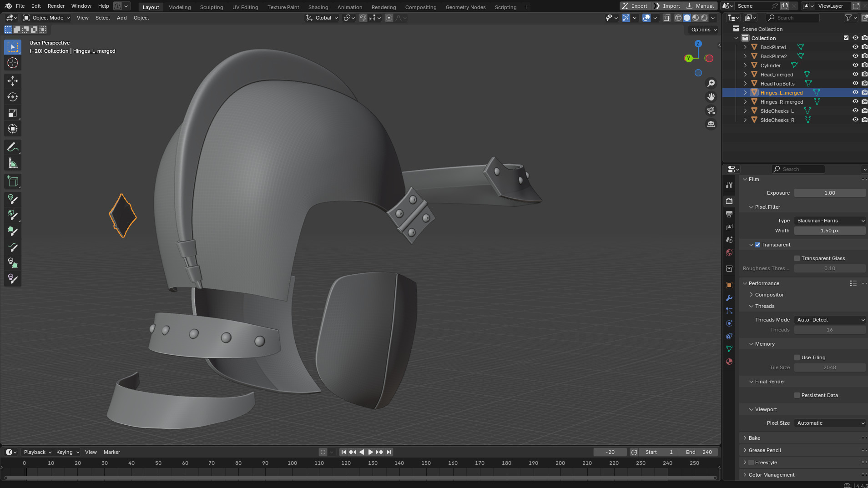Screen dimensions: 868x488
Task: Enable Transparent Glass checkbox
Action: 797,258
